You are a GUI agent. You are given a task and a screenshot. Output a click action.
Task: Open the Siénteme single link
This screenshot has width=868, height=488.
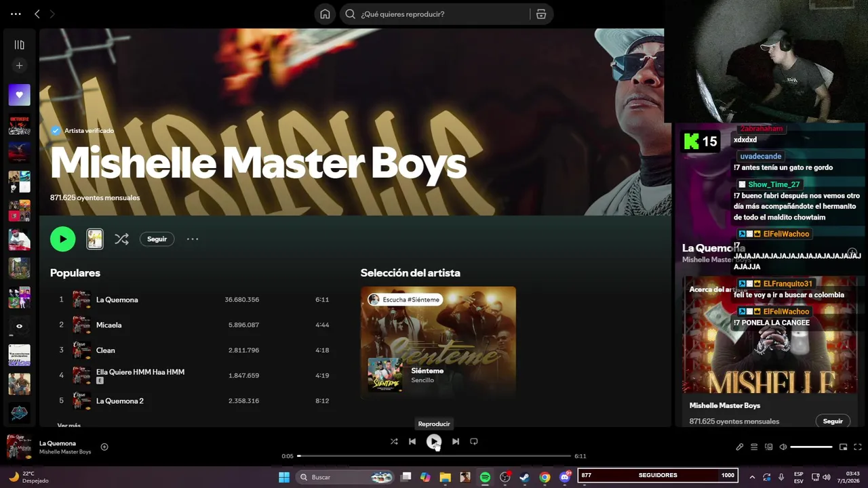click(427, 371)
